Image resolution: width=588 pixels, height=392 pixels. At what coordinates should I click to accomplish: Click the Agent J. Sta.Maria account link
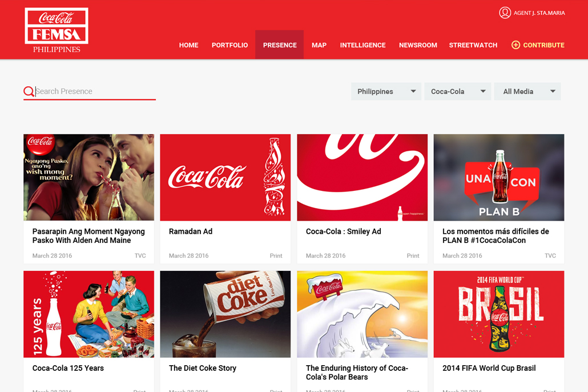(x=539, y=13)
